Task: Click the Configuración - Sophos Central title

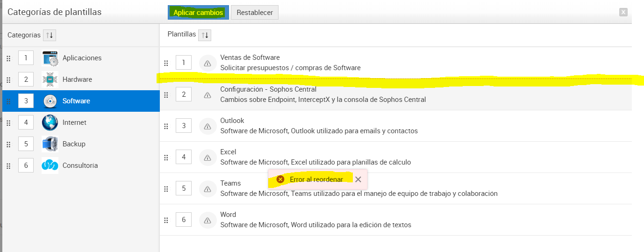Action: coord(268,89)
